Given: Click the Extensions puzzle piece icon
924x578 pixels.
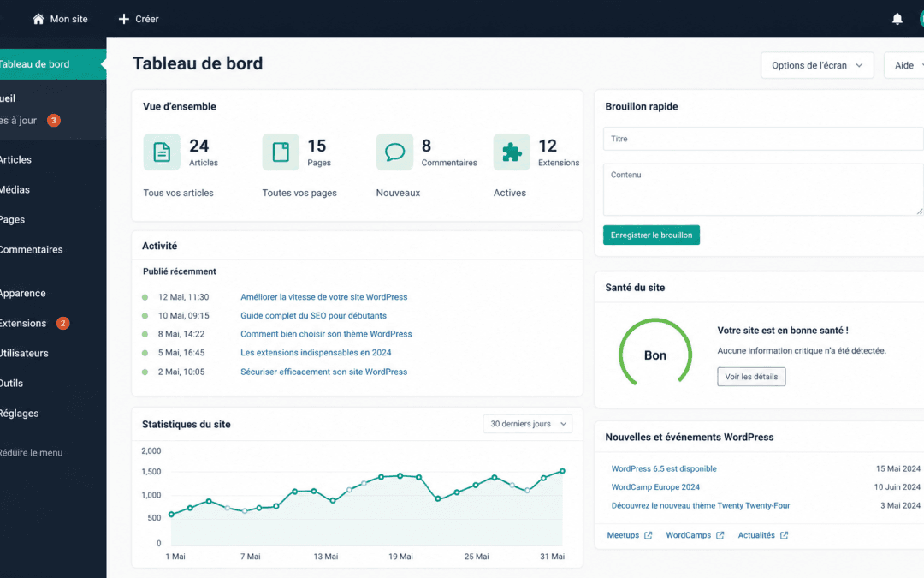Looking at the screenshot, I should tap(512, 152).
